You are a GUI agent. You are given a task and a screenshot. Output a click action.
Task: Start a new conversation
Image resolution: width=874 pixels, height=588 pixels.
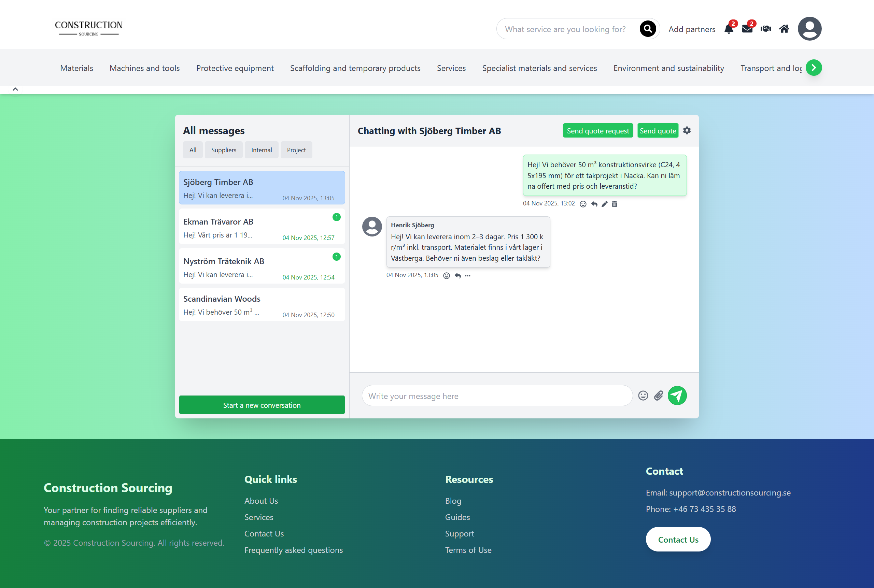point(262,405)
